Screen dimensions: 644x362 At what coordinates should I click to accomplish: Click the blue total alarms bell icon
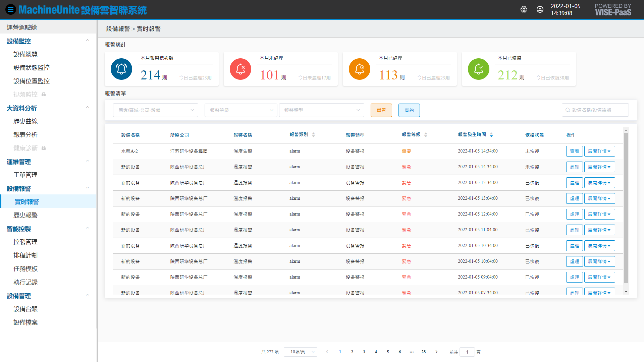click(121, 69)
